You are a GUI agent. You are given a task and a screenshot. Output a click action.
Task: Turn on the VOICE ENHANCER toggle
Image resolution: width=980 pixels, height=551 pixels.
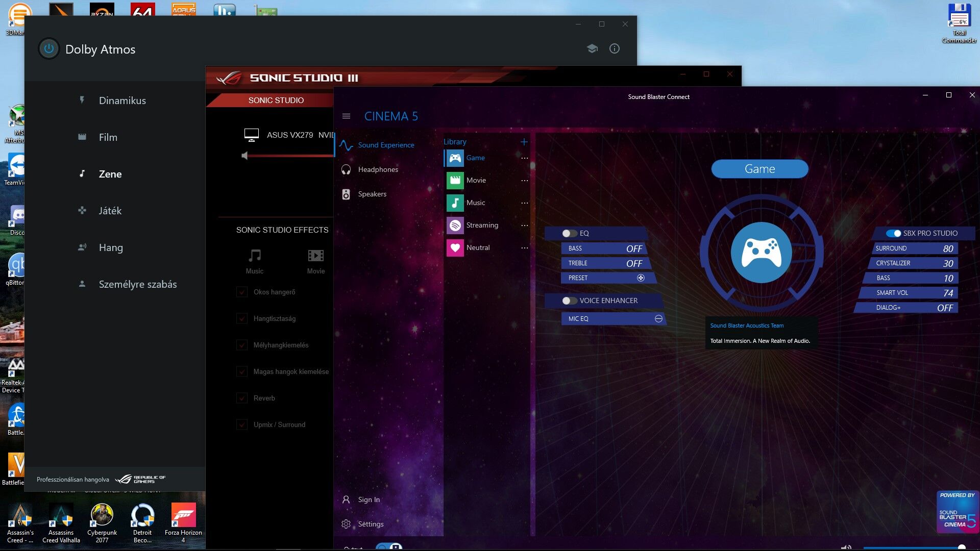(570, 300)
